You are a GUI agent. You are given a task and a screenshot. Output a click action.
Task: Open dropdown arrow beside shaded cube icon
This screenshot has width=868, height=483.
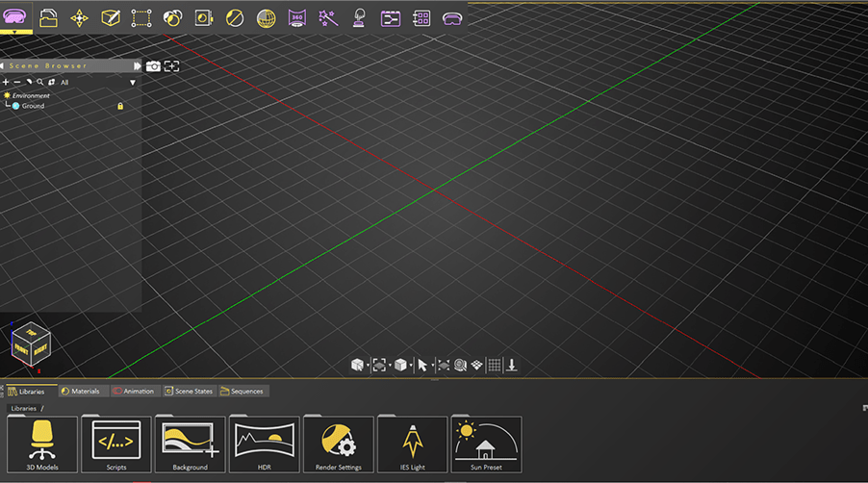pyautogui.click(x=411, y=366)
